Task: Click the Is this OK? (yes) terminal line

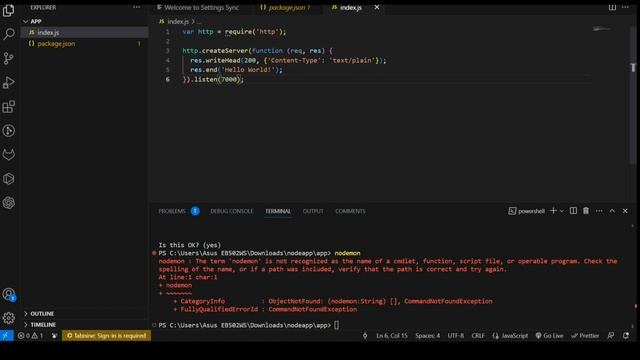Action: [190, 245]
